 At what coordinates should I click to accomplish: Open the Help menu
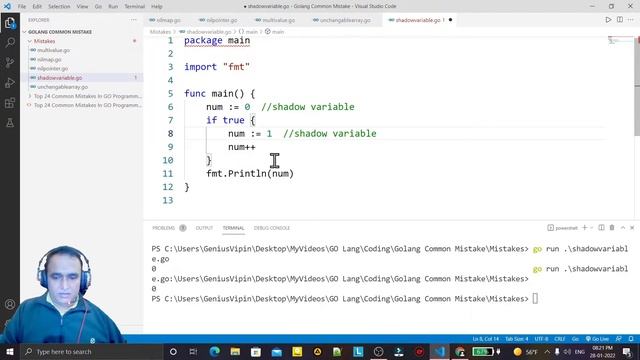coord(157,7)
